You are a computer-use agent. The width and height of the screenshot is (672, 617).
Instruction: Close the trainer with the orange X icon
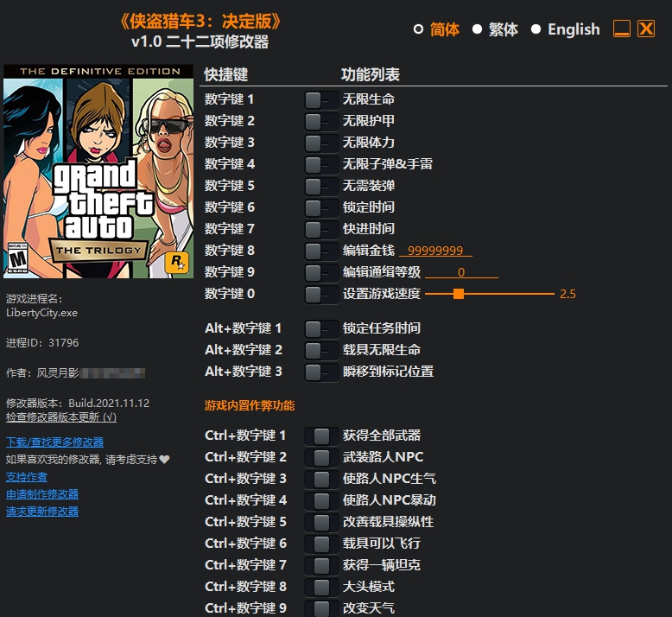(646, 29)
